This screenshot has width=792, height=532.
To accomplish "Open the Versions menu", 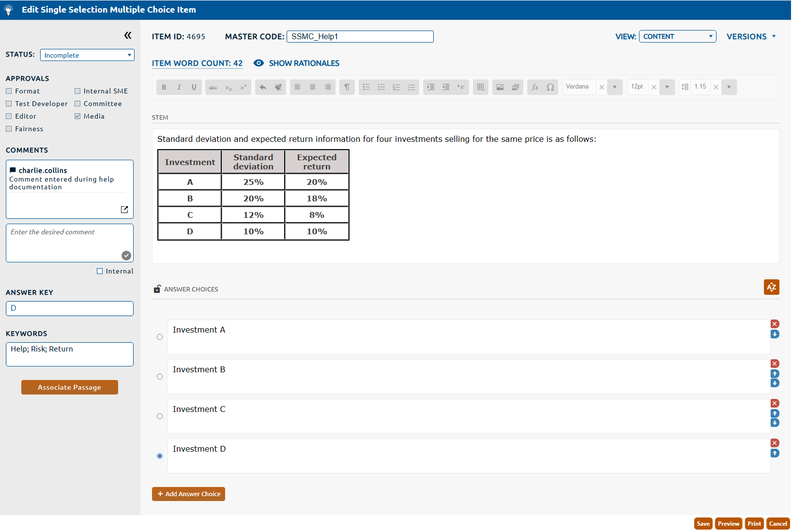I will 751,36.
